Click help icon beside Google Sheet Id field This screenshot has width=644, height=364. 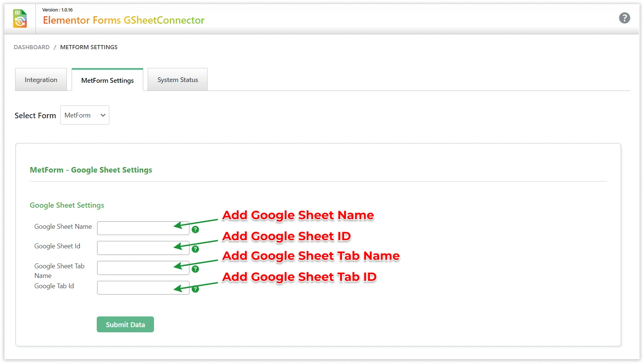[x=195, y=249]
